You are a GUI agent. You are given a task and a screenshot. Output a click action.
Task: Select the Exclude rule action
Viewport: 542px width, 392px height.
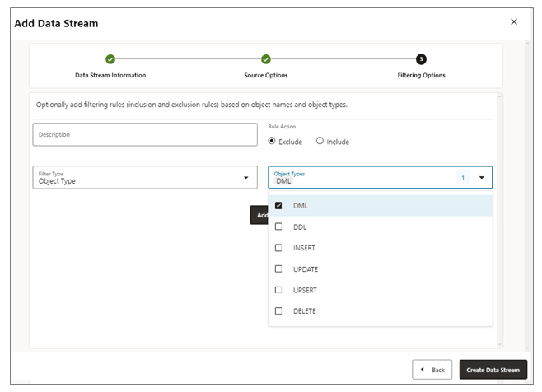pyautogui.click(x=273, y=142)
